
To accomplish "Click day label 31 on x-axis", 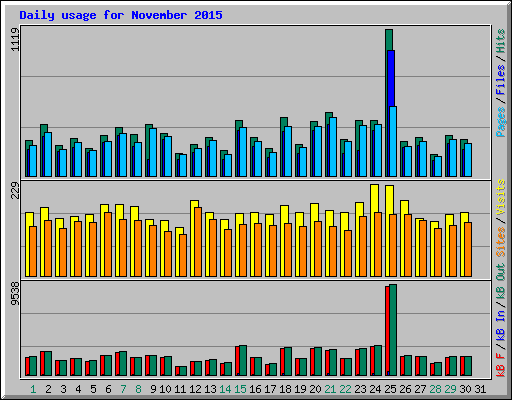I will (x=480, y=389).
